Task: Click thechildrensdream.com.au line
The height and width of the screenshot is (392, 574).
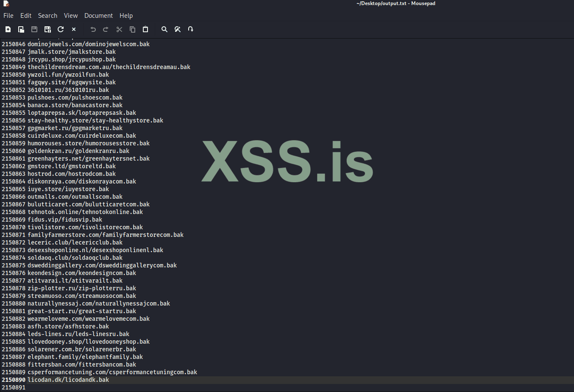Action: [x=109, y=67]
